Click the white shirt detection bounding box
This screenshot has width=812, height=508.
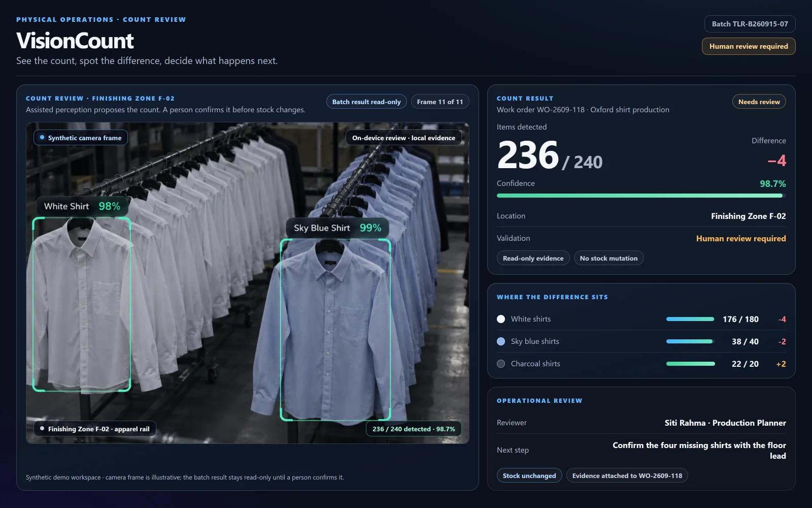point(82,304)
